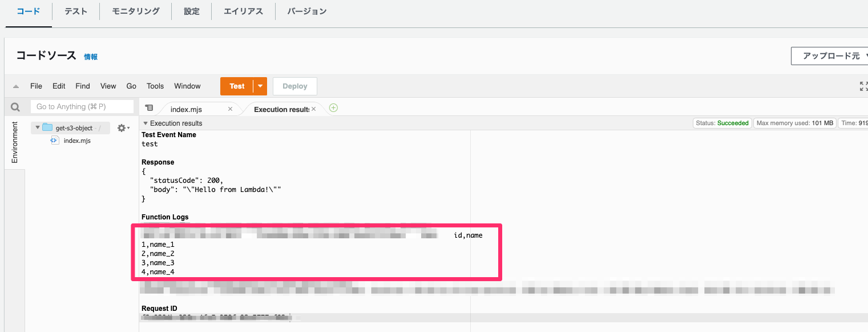Click the Status: Succeeded badge
The height and width of the screenshot is (332, 868).
click(x=722, y=123)
